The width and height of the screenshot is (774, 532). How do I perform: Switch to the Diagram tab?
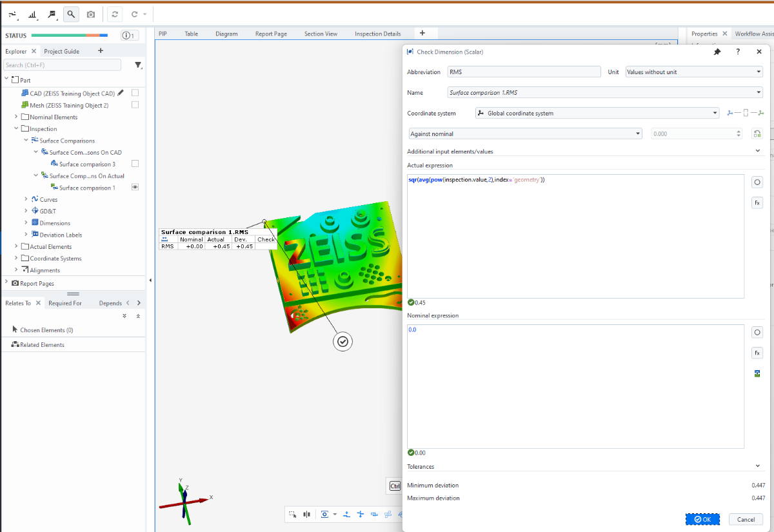pyautogui.click(x=226, y=34)
